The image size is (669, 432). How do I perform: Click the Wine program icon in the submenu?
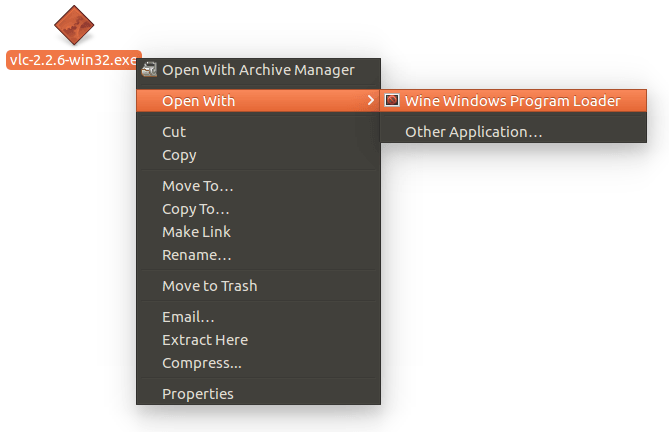(x=392, y=100)
